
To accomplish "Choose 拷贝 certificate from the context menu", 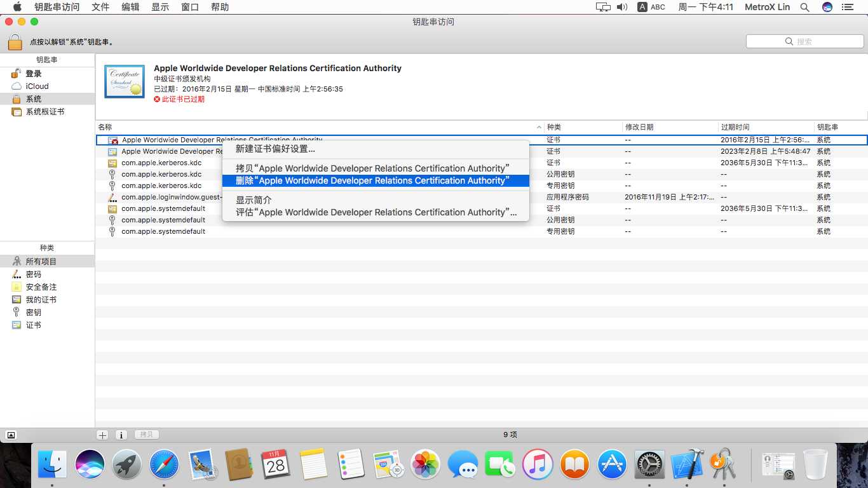I will coord(376,168).
